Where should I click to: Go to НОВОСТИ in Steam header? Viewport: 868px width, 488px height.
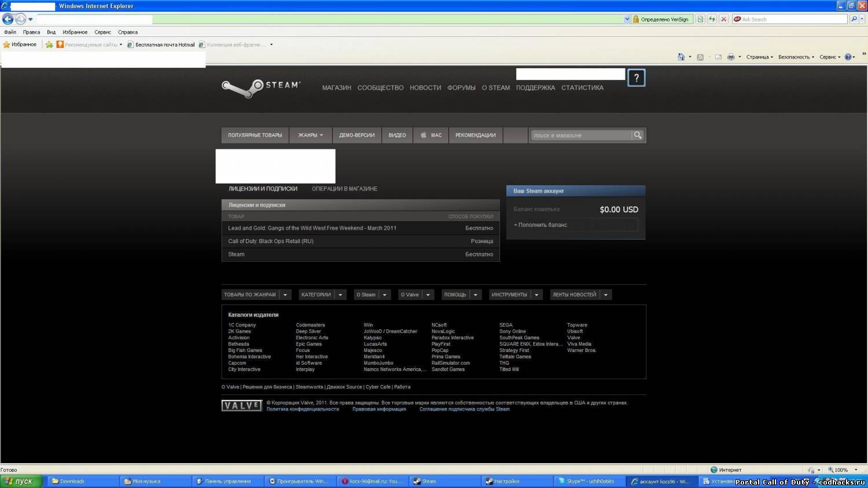[425, 88]
